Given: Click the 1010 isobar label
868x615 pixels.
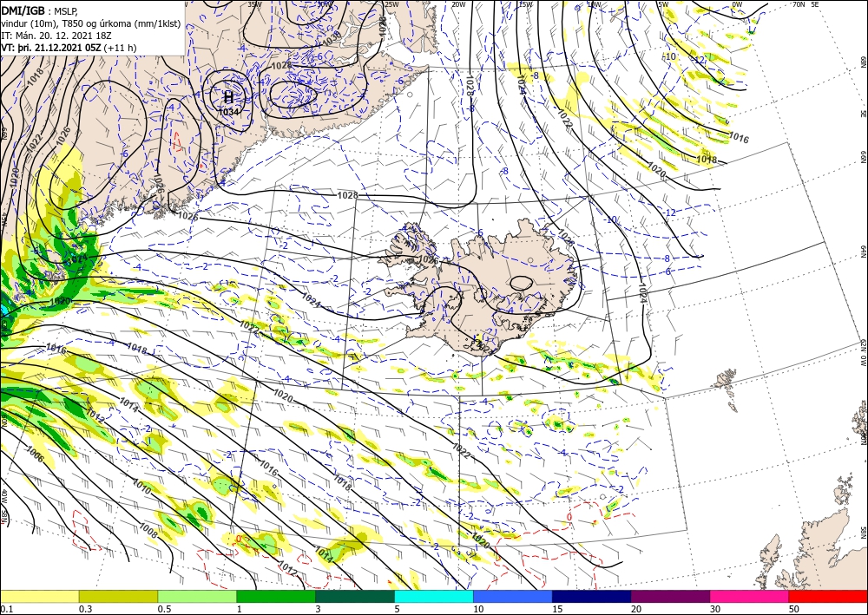Looking at the screenshot, I should 141,486.
